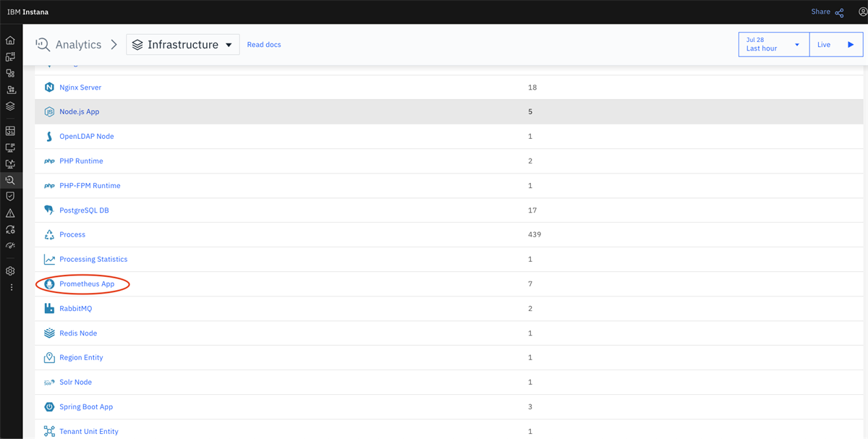The height and width of the screenshot is (439, 868).
Task: Open the PostgreSQL DB link
Action: 84,210
